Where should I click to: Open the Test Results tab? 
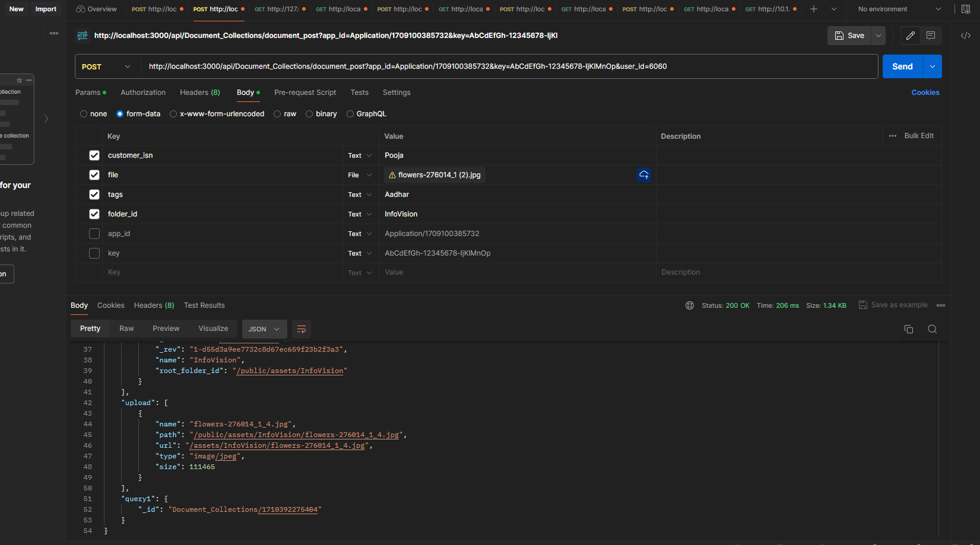pyautogui.click(x=204, y=305)
